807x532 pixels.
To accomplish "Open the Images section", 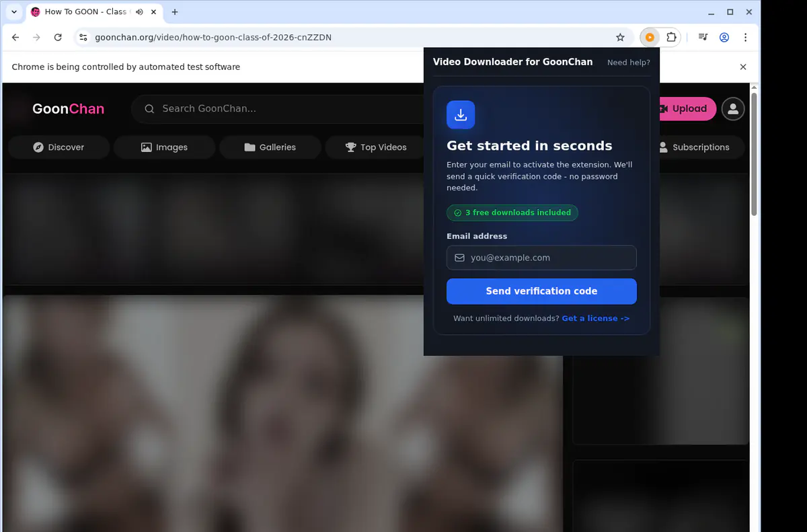I will pyautogui.click(x=164, y=147).
